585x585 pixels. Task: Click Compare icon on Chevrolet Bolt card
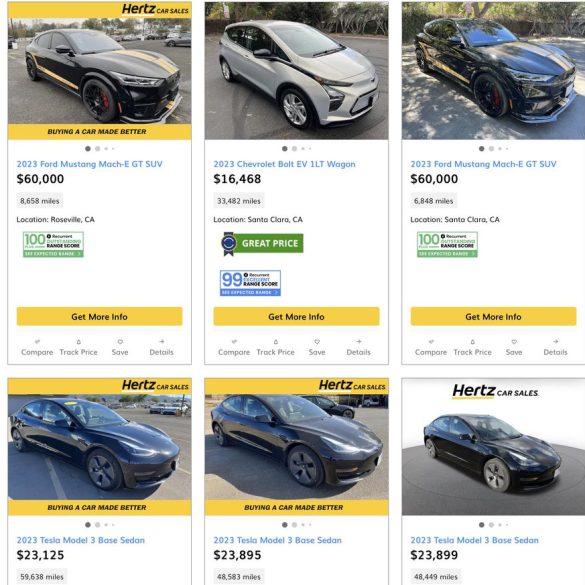[x=234, y=347]
